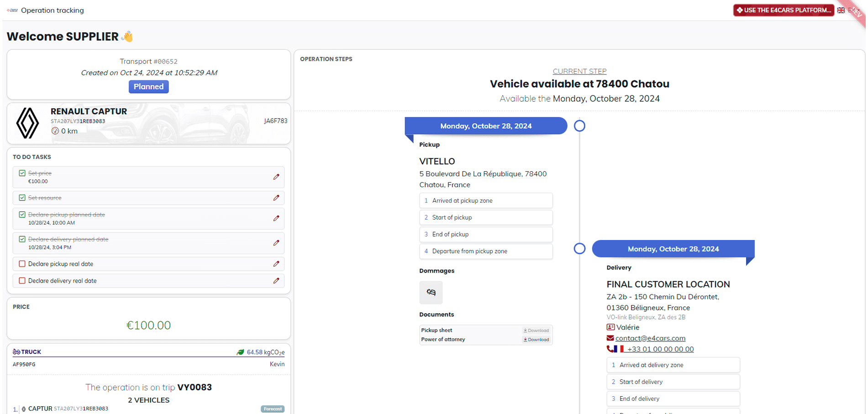Check the Declare delivery real date box
The width and height of the screenshot is (868, 414).
click(x=22, y=281)
